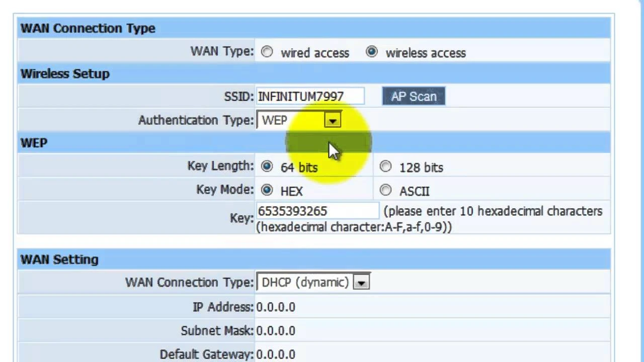644x362 pixels.
Task: Open the DHCP (dynamic) selector arrow
Action: 361,282
